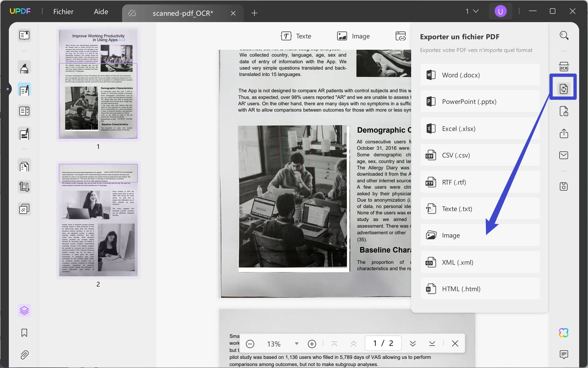Screen dimensions: 588x368
Task: Decrease zoom with the minus control
Action: coord(250,343)
